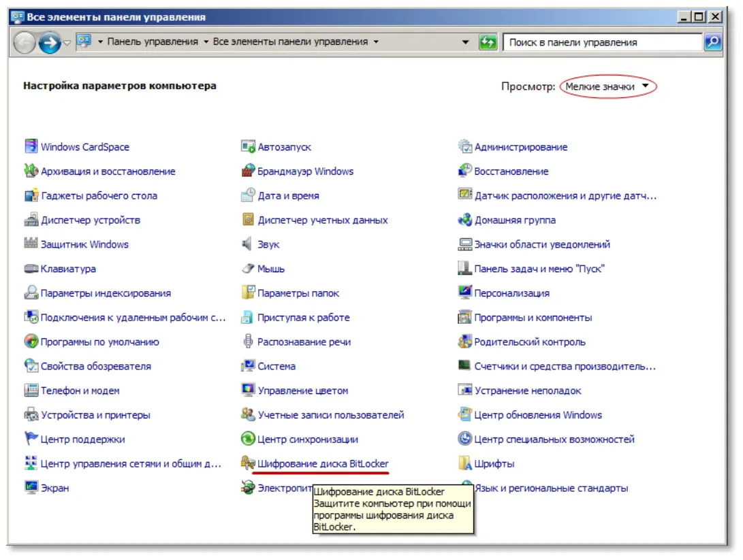Click the Клавиатура keyboard icon
The height and width of the screenshot is (560, 743).
pos(31,268)
